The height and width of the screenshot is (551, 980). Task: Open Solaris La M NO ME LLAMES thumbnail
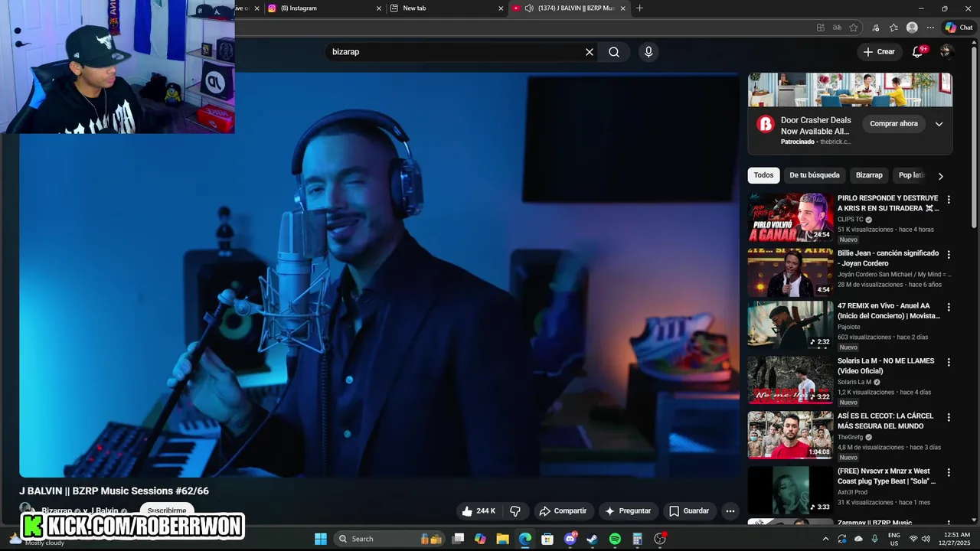(x=790, y=380)
